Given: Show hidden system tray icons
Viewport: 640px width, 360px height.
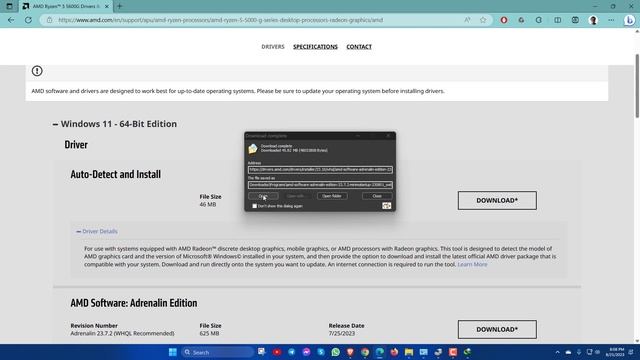Looking at the screenshot, I should 558,352.
